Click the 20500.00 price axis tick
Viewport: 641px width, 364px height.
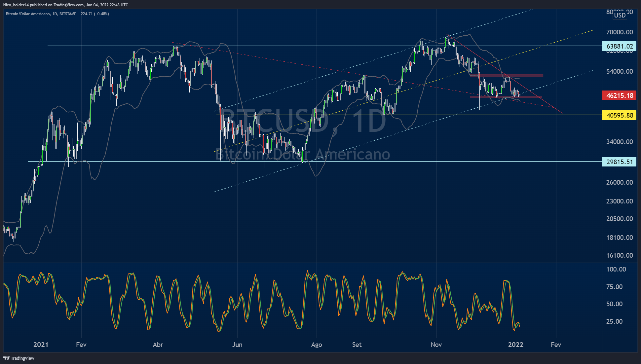coord(620,219)
